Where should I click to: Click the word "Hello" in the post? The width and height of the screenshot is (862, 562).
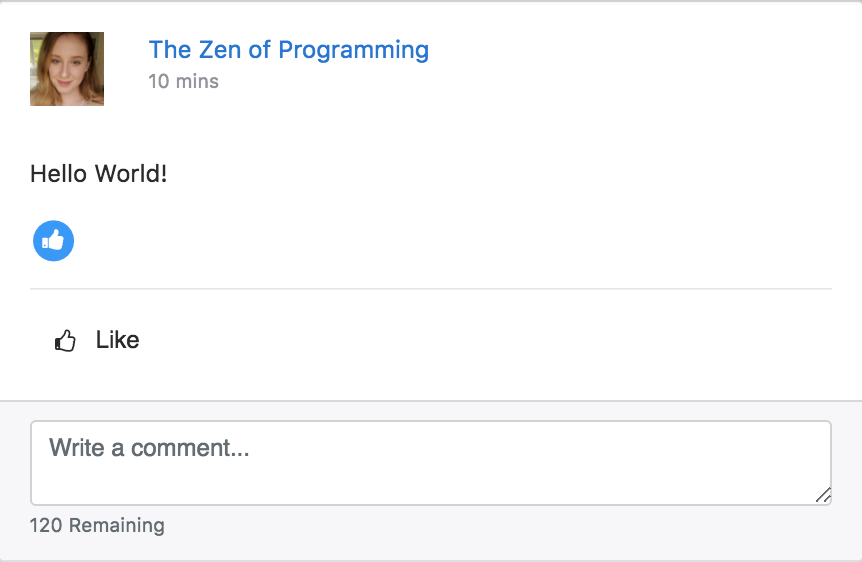coord(58,174)
